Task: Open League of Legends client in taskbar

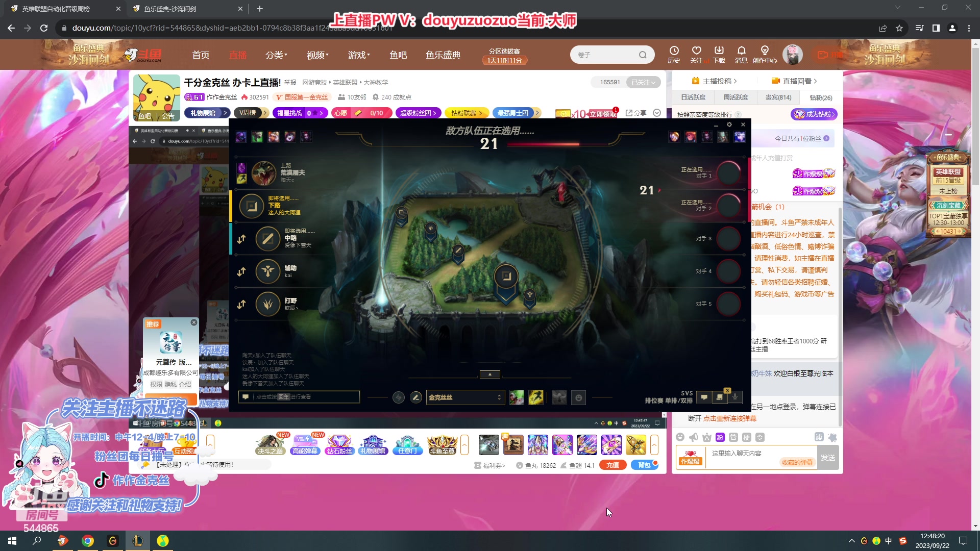Action: pos(138,541)
